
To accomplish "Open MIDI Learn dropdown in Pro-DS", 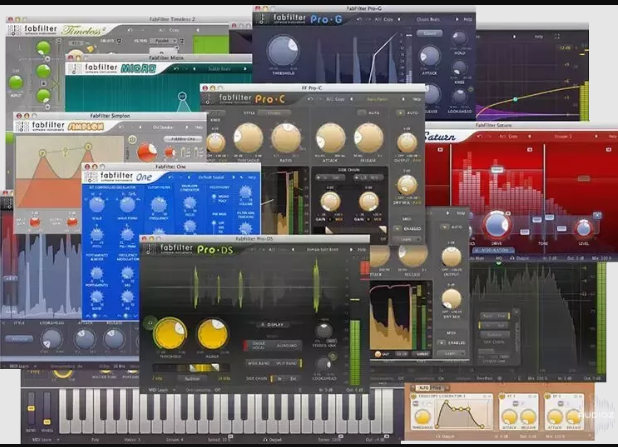I will click(161, 390).
